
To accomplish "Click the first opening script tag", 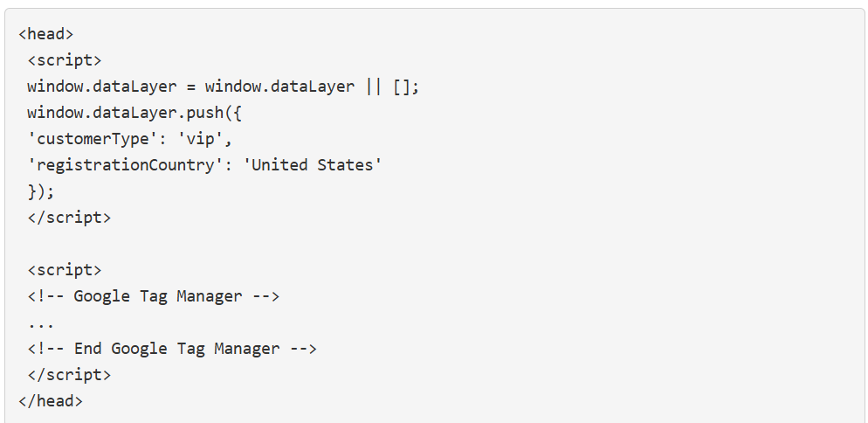I will 65,60.
